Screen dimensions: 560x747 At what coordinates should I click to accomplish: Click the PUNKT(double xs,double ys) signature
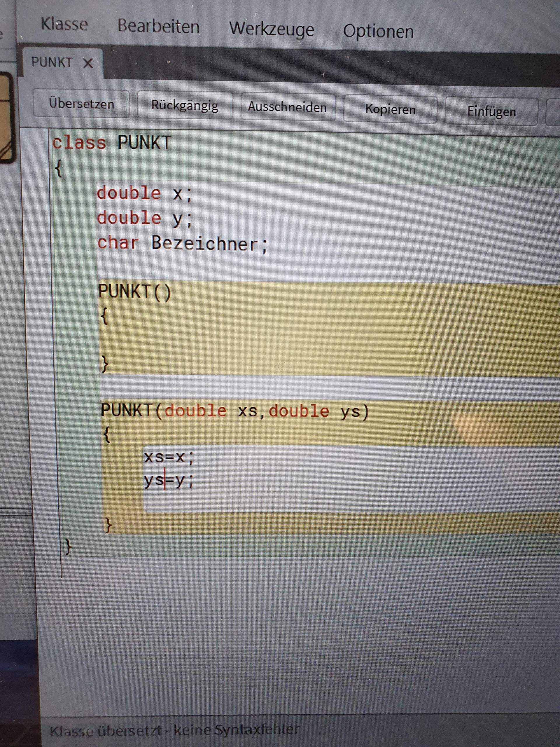(235, 411)
